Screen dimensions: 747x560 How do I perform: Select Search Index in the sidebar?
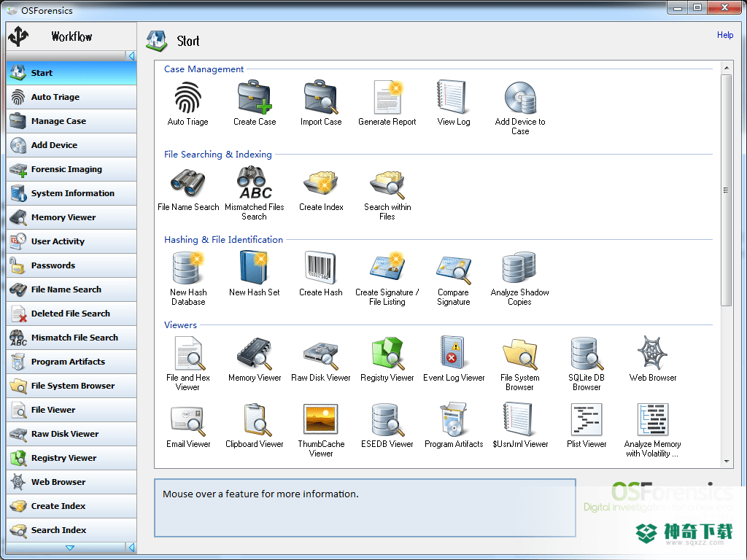click(71, 530)
